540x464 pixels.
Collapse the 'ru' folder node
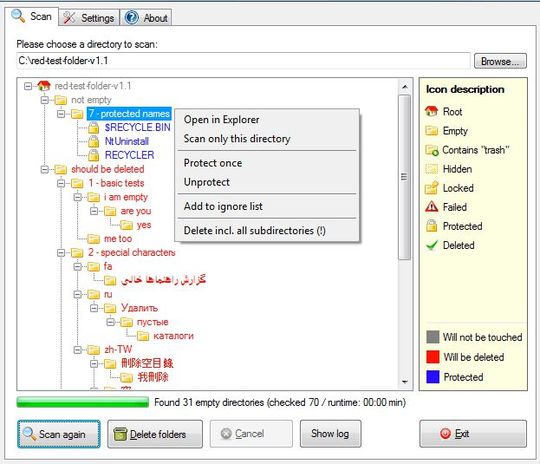click(x=77, y=294)
